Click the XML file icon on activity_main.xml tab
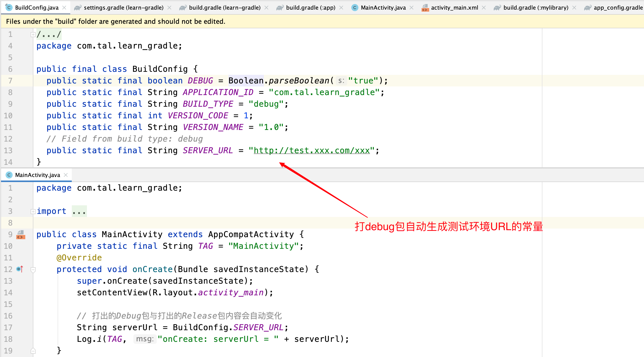Image resolution: width=644 pixels, height=357 pixels. tap(425, 8)
